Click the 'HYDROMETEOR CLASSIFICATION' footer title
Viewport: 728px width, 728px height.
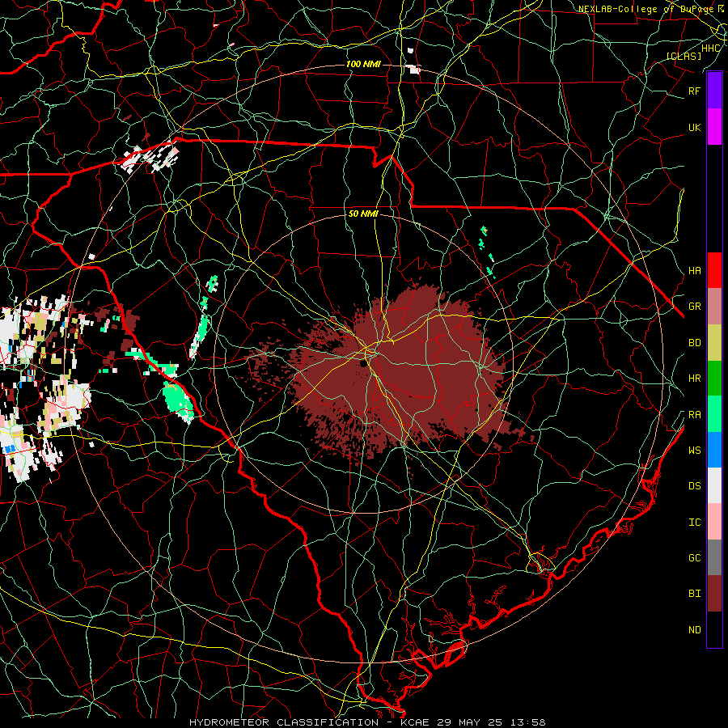point(284,722)
